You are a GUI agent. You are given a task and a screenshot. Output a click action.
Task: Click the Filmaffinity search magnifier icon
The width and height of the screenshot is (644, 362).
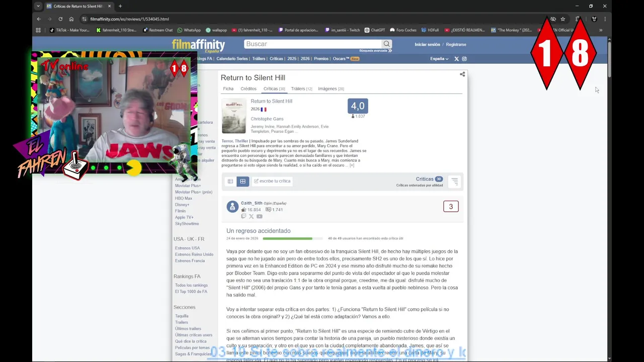pyautogui.click(x=386, y=44)
